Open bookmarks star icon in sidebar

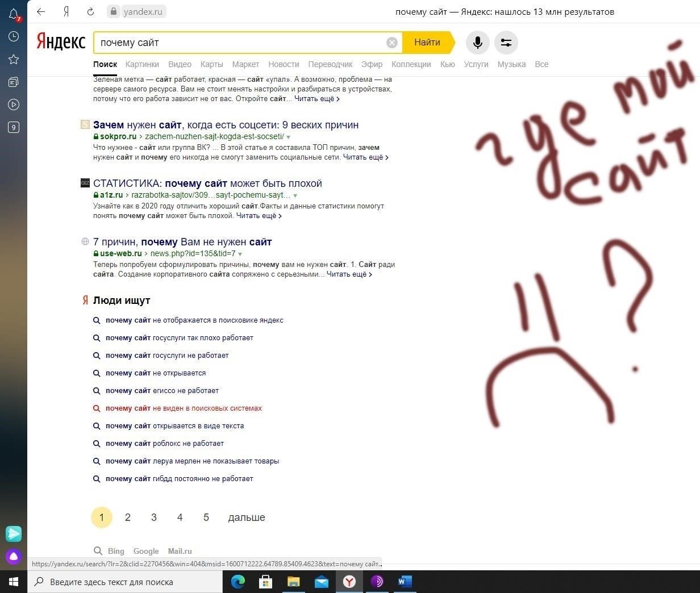tap(14, 59)
